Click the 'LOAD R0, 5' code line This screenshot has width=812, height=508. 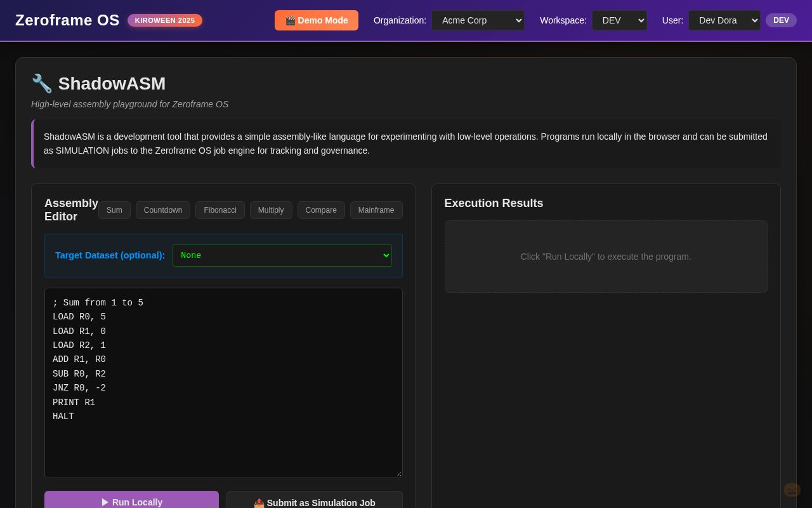coord(79,317)
